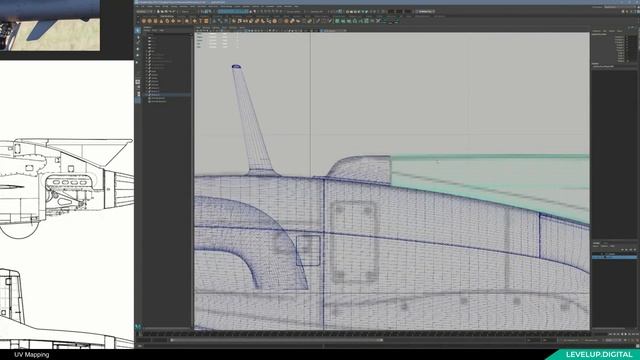Open the Create menu in Maya
640x360 pixels.
150,7
